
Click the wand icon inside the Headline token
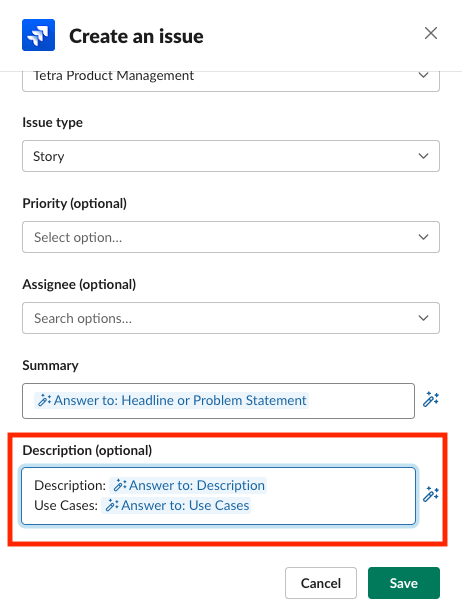[44, 400]
